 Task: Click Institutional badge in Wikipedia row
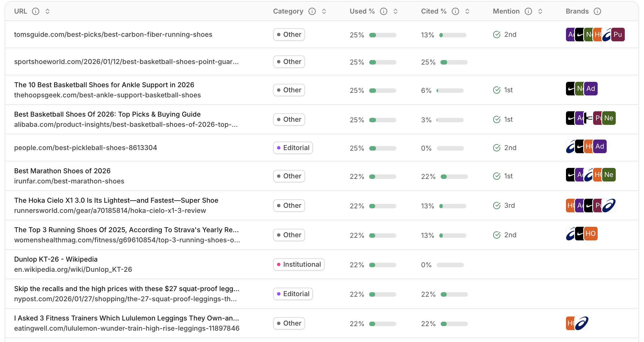[x=299, y=264]
